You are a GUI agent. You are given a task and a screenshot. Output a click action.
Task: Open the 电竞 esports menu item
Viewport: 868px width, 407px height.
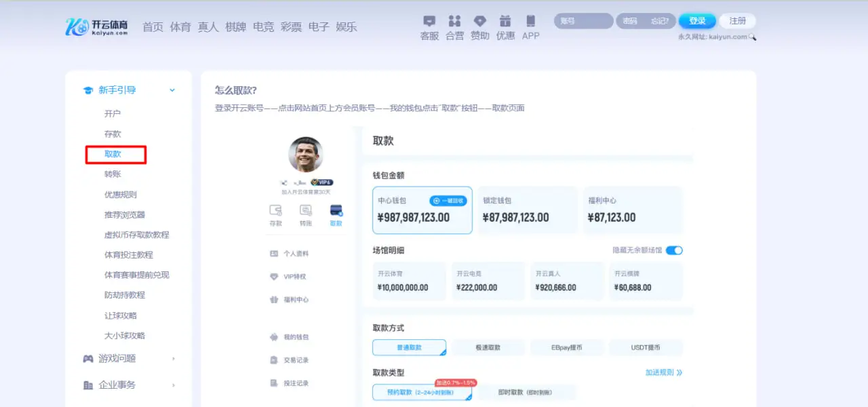[x=263, y=27]
